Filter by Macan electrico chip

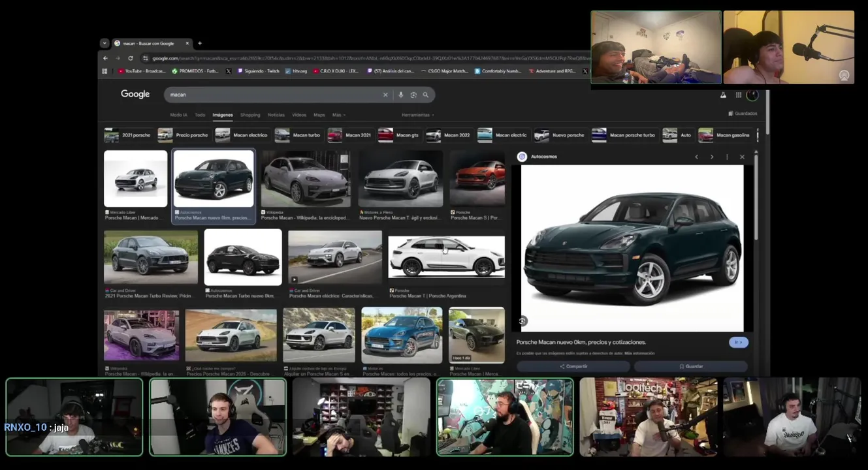pyautogui.click(x=242, y=135)
